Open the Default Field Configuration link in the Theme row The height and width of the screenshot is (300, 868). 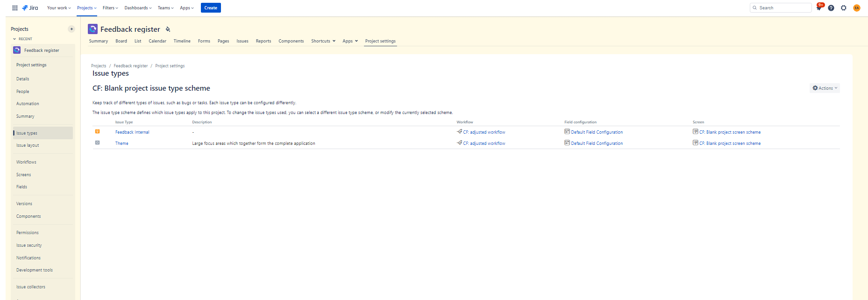(597, 143)
